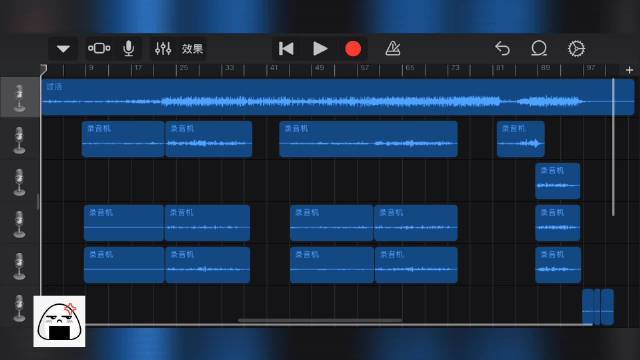The width and height of the screenshot is (640, 360).
Task: Open song settings gear
Action: 576,49
